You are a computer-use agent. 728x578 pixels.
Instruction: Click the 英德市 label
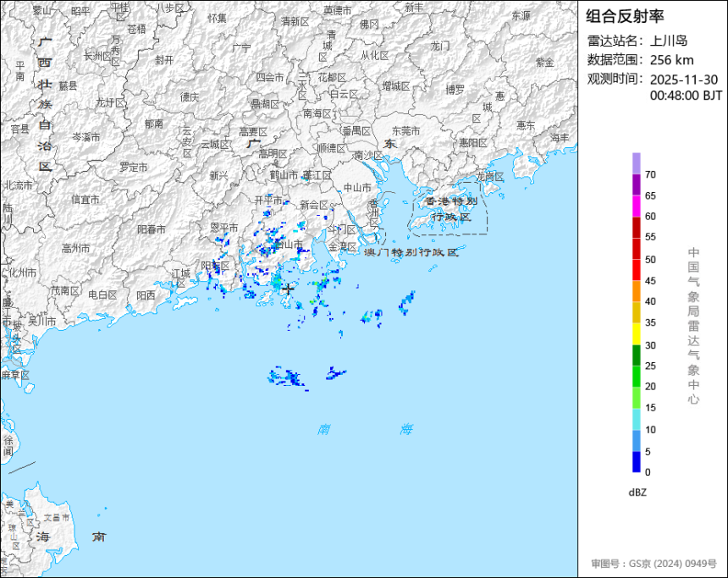(x=338, y=10)
